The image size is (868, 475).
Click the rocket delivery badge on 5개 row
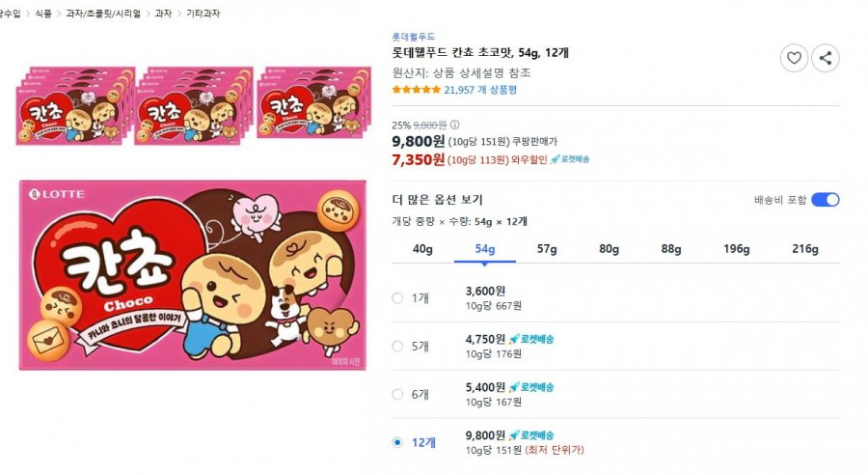(530, 339)
